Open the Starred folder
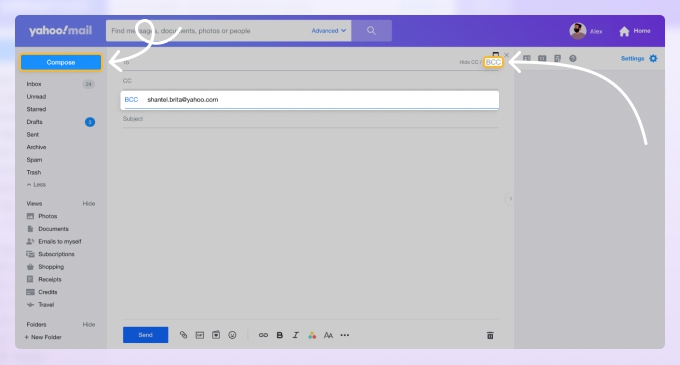The height and width of the screenshot is (365, 680). [36, 109]
